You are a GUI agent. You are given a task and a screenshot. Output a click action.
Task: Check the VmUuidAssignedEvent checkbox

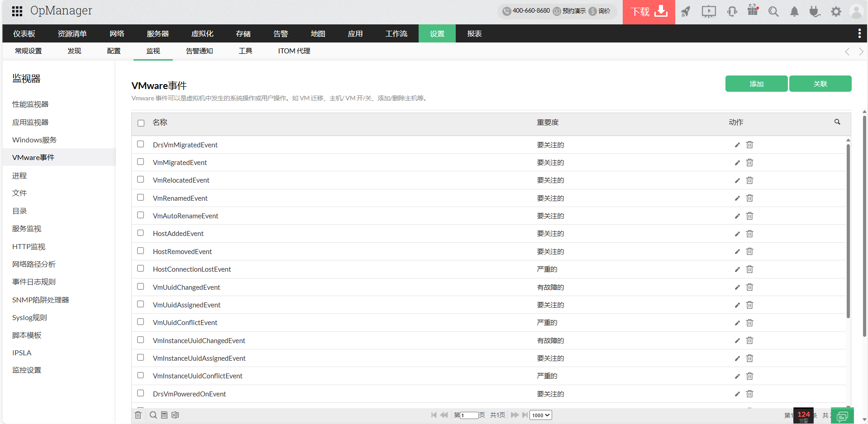point(140,304)
